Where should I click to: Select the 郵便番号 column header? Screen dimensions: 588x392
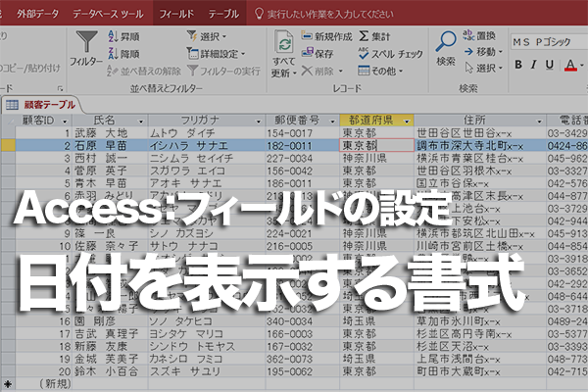(x=297, y=121)
